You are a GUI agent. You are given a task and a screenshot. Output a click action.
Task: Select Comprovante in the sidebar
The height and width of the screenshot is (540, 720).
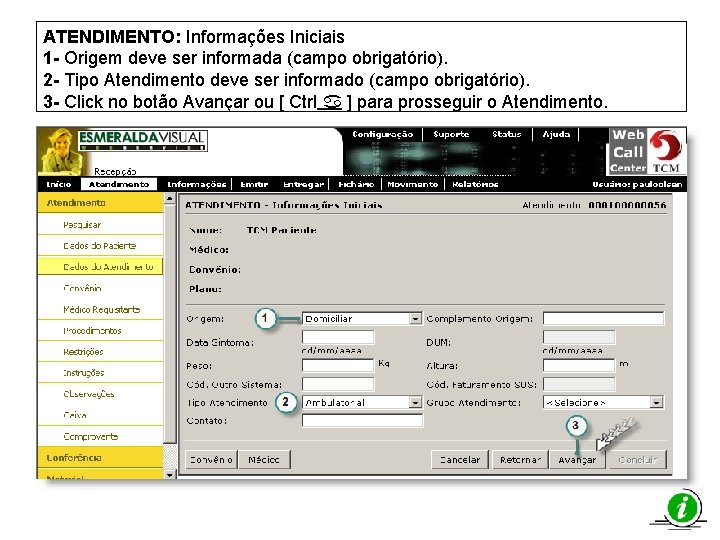pos(101,436)
